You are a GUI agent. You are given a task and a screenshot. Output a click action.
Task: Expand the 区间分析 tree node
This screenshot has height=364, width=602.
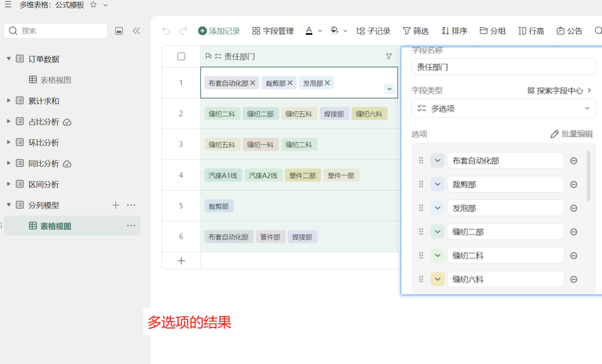pos(8,184)
